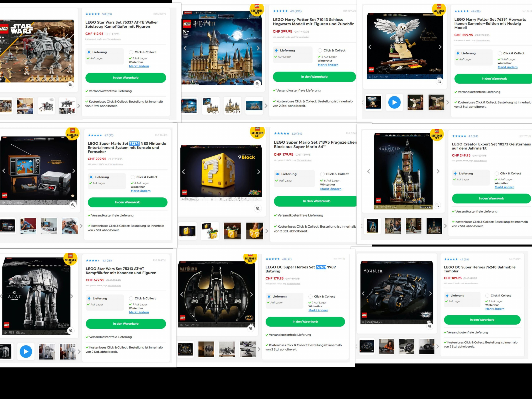The image size is (532, 399).
Task: Add Fragezeichen-Block set to Warenkorb
Action: click(x=316, y=201)
